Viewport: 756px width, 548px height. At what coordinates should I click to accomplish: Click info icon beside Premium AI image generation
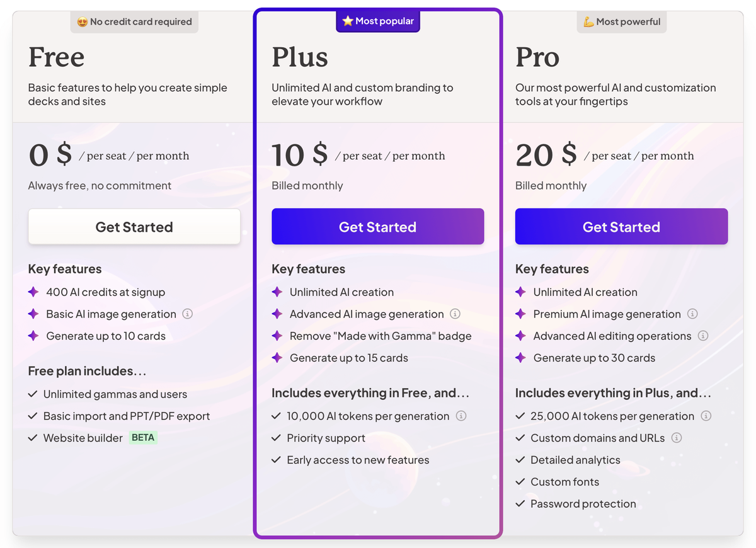[692, 314]
